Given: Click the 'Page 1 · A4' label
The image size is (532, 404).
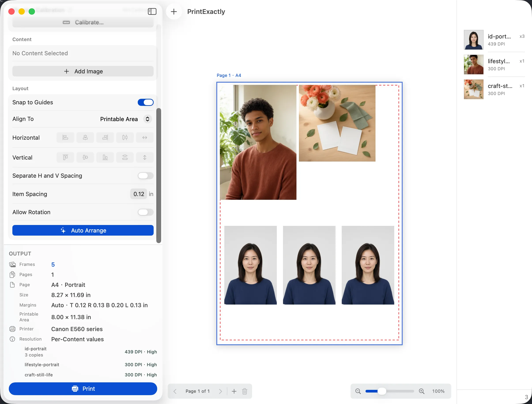Looking at the screenshot, I should pos(229,75).
